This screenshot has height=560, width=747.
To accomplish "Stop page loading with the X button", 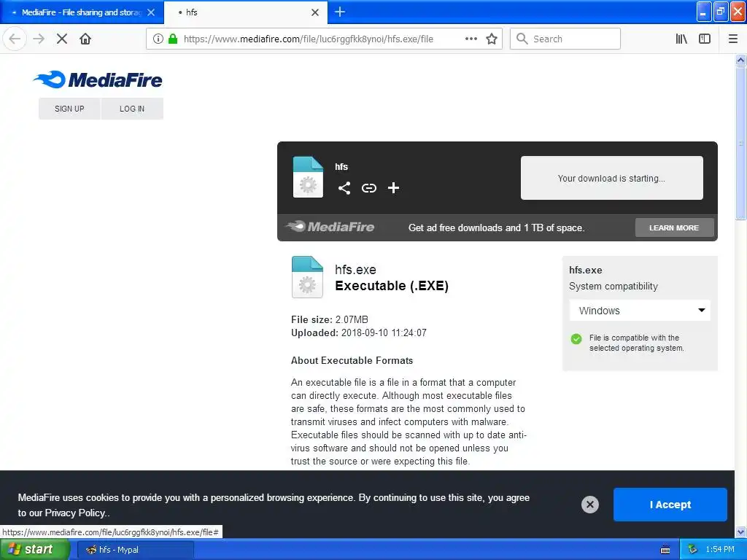I will 62,39.
